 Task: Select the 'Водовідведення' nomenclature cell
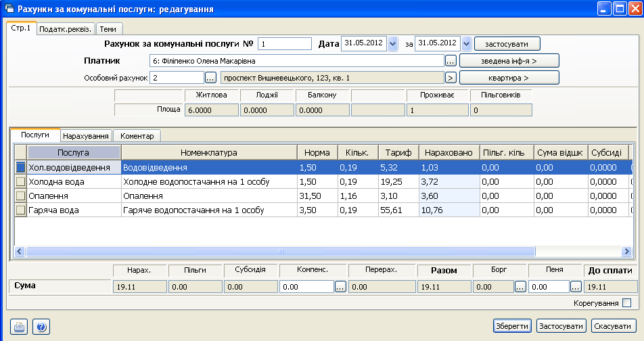(209, 168)
